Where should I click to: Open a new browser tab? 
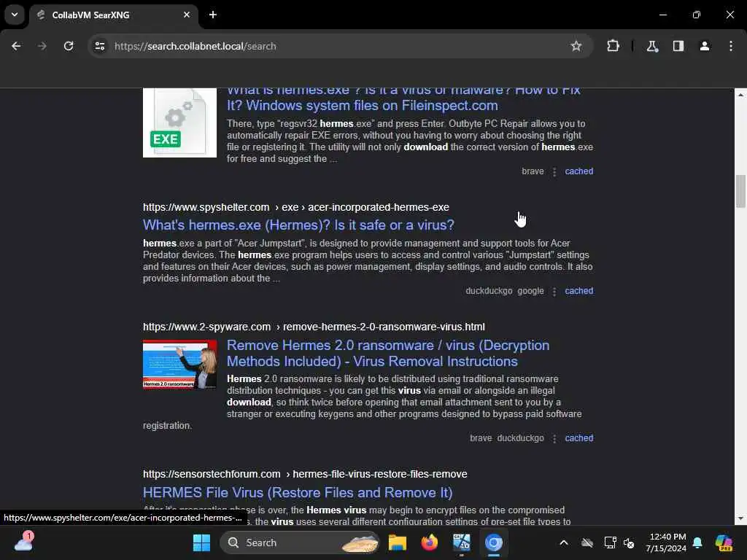pos(213,15)
